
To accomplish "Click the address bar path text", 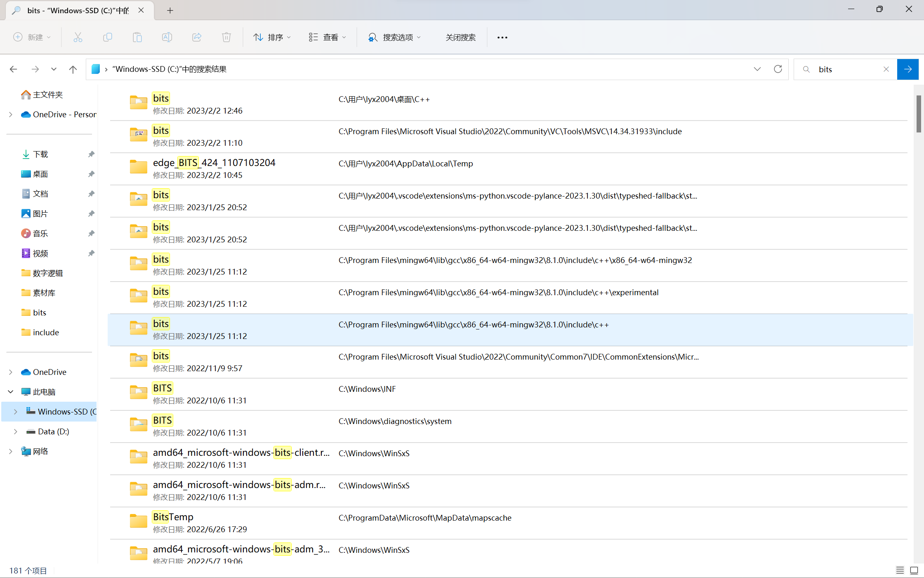I will coord(170,69).
